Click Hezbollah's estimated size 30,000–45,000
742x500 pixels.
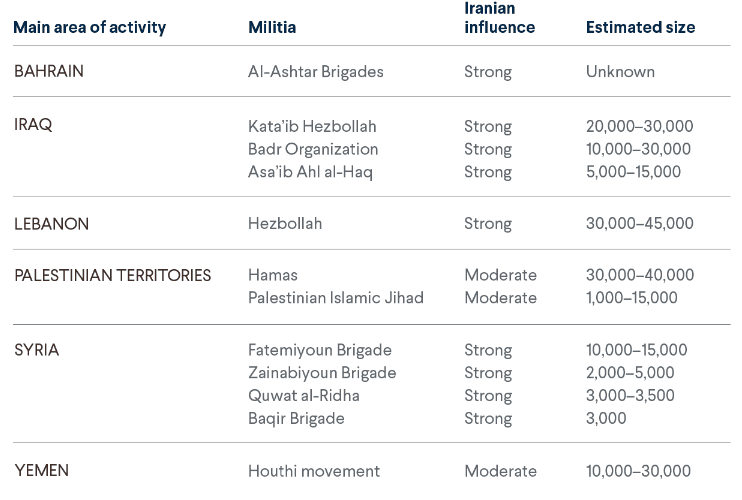pos(640,224)
